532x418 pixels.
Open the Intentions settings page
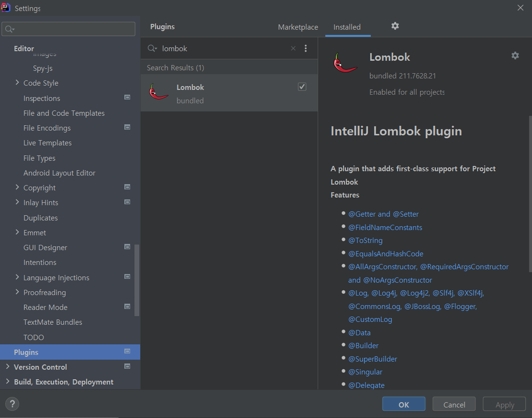40,263
